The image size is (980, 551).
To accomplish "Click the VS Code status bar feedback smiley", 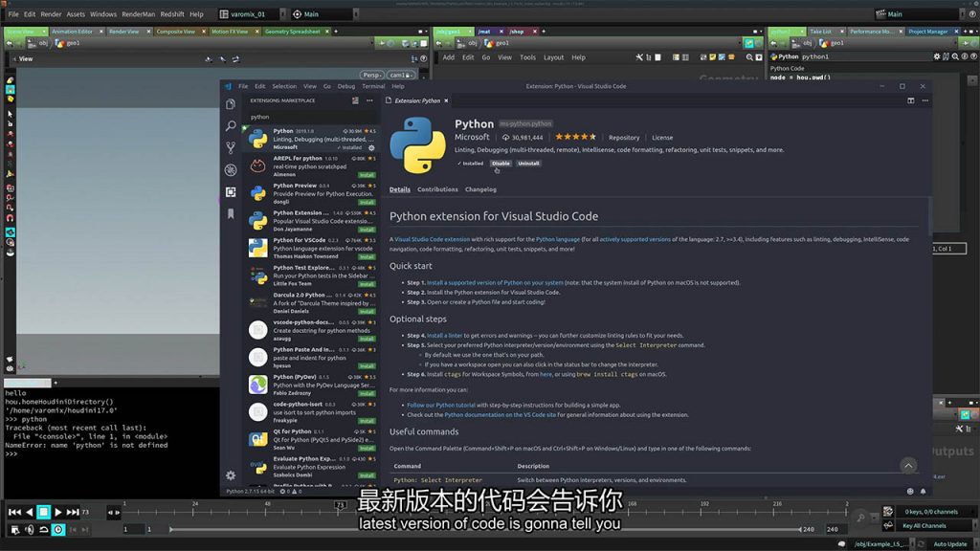I will (x=910, y=491).
